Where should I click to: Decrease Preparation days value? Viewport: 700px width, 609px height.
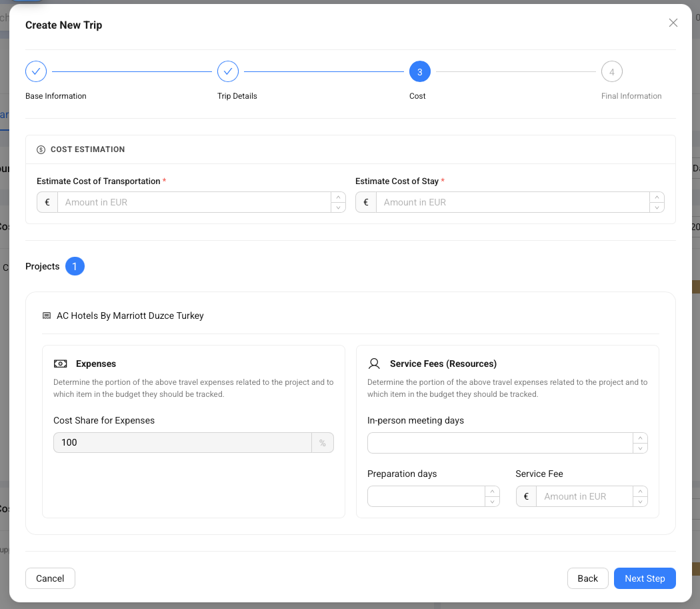492,502
